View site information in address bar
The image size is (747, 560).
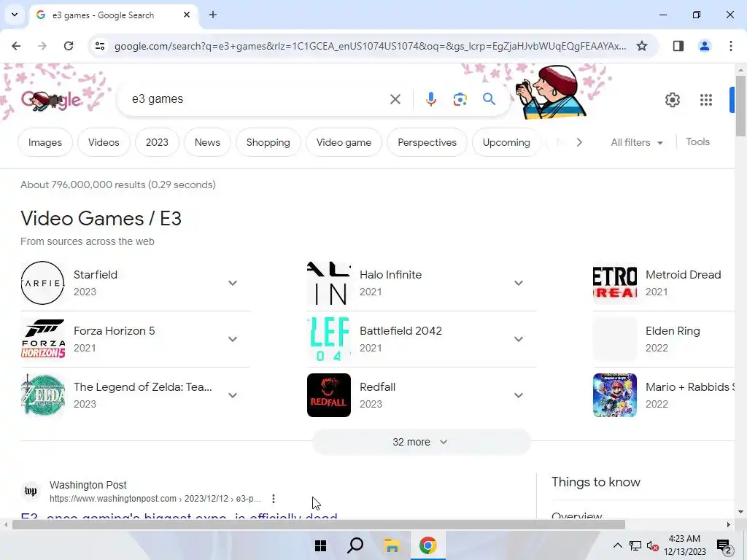coord(99,46)
